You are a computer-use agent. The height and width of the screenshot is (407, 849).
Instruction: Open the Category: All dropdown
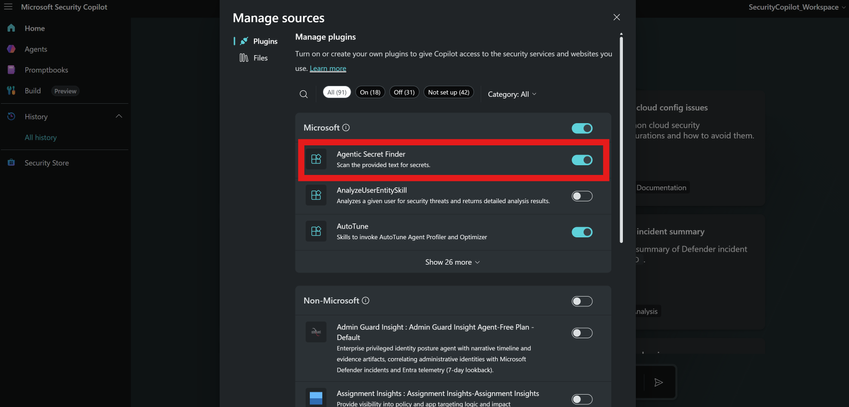(512, 94)
